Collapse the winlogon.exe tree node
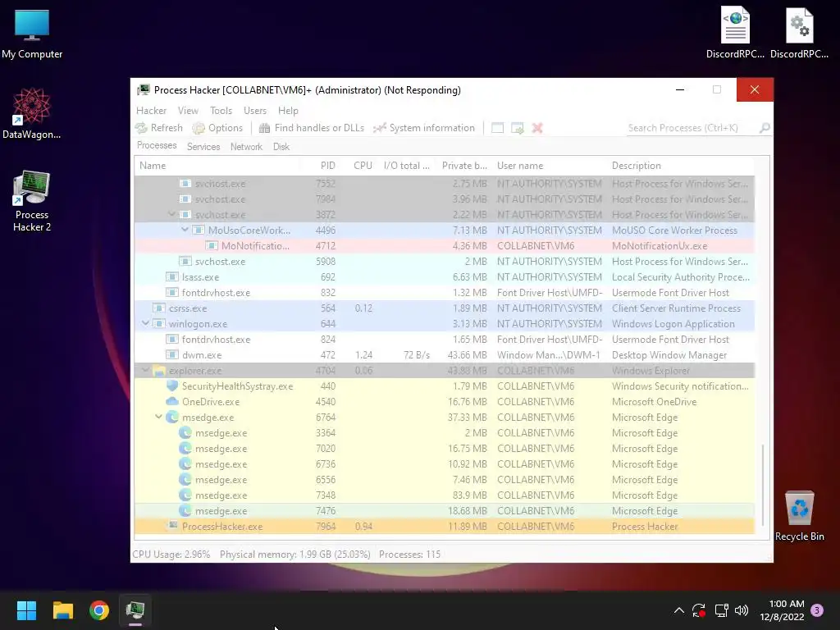The width and height of the screenshot is (840, 630). click(145, 323)
